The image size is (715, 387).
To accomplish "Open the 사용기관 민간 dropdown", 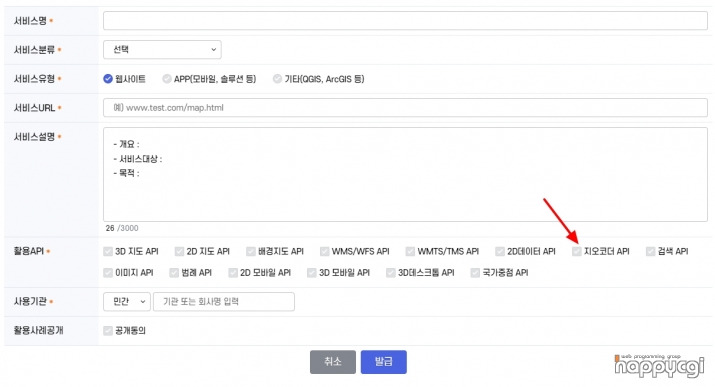I will tap(127, 302).
